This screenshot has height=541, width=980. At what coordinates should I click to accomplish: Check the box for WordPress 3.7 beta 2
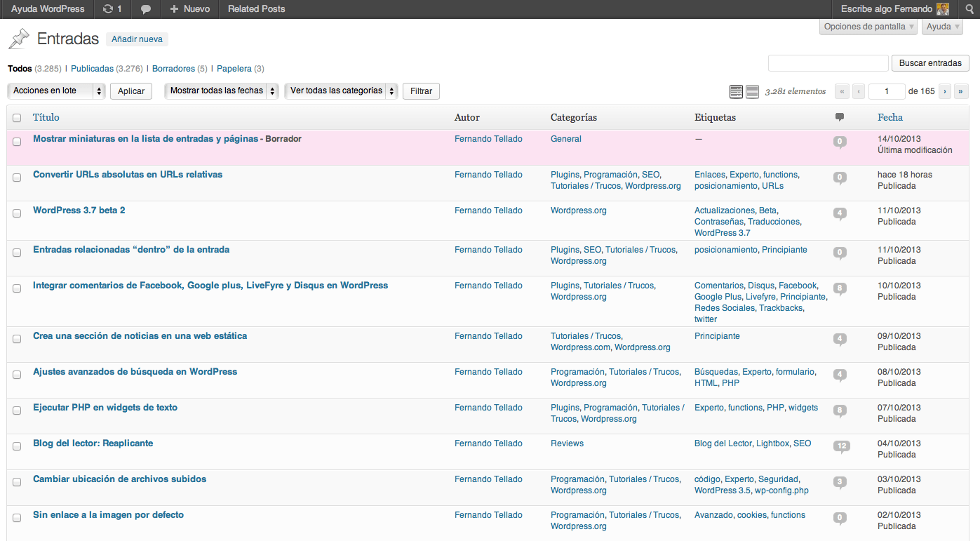click(17, 213)
